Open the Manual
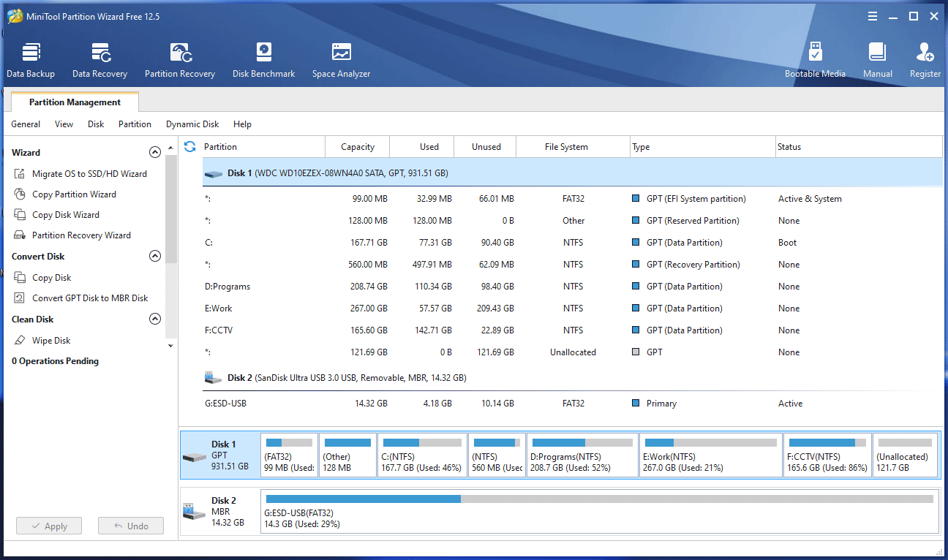 point(877,61)
